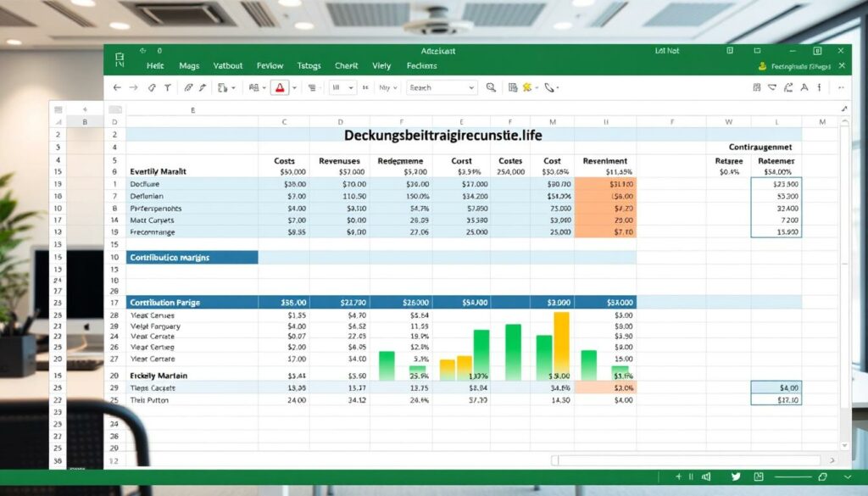The height and width of the screenshot is (496, 868).
Task: Open the paste icon dropdown arrow
Action: click(233, 88)
